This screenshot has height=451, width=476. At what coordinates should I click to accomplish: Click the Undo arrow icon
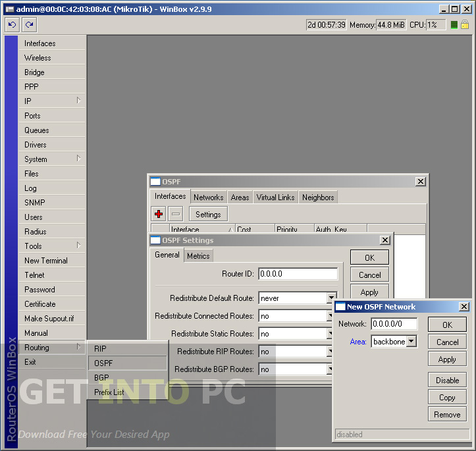tap(12, 24)
